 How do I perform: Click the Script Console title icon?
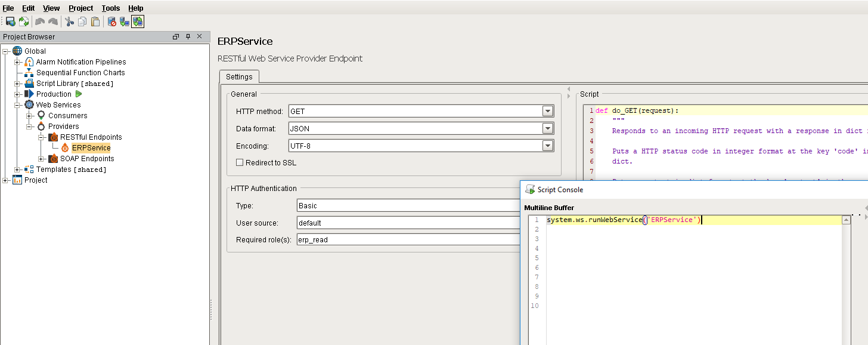click(x=530, y=189)
